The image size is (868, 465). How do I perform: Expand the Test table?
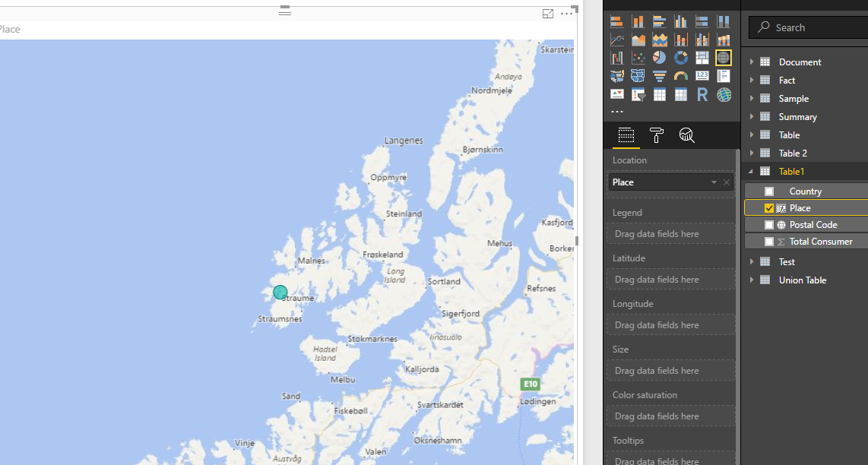(752, 262)
